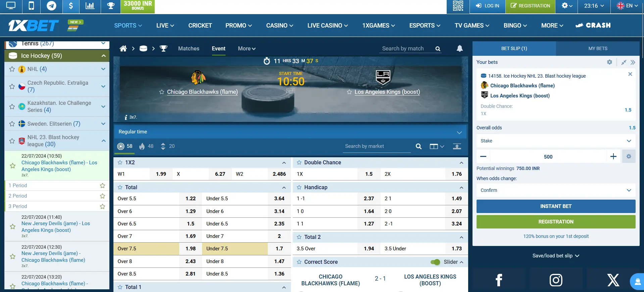Click market search magnifier icon

(418, 146)
